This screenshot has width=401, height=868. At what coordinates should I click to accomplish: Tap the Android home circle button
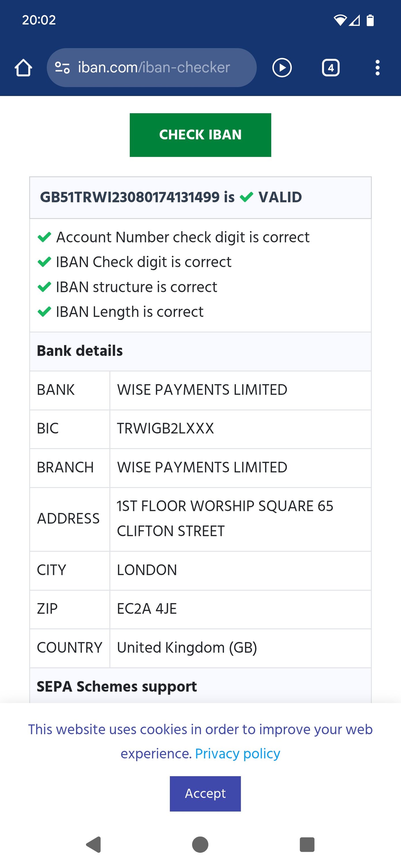tap(200, 844)
